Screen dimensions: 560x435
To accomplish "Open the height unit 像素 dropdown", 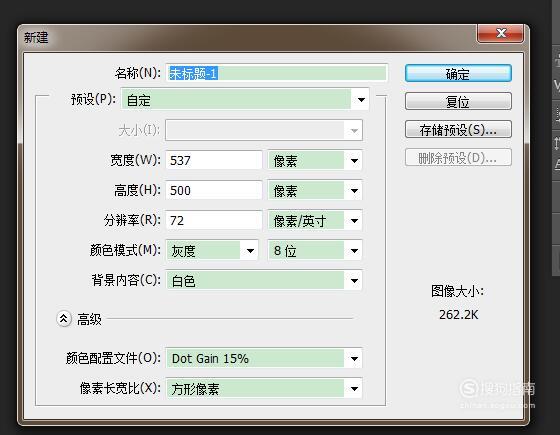I will (315, 191).
